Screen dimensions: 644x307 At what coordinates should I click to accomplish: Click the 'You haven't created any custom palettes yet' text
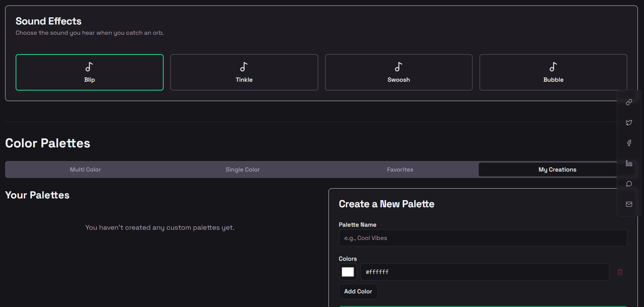point(160,227)
